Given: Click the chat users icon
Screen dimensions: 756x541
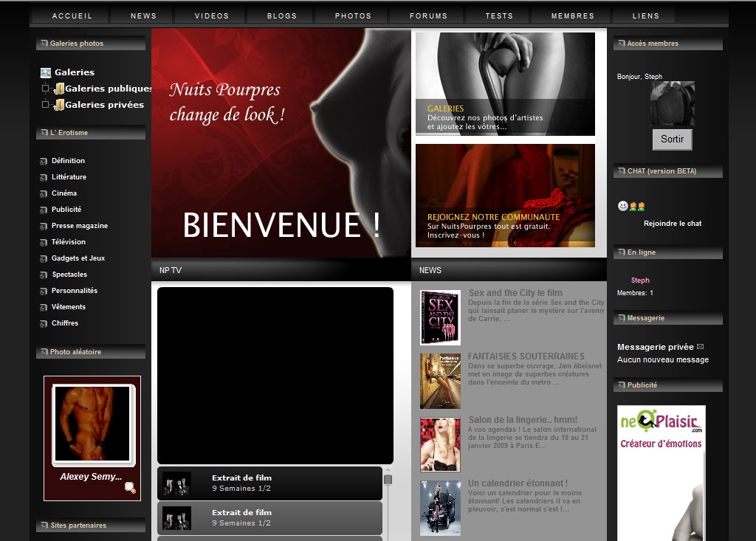Looking at the screenshot, I should coord(637,207).
